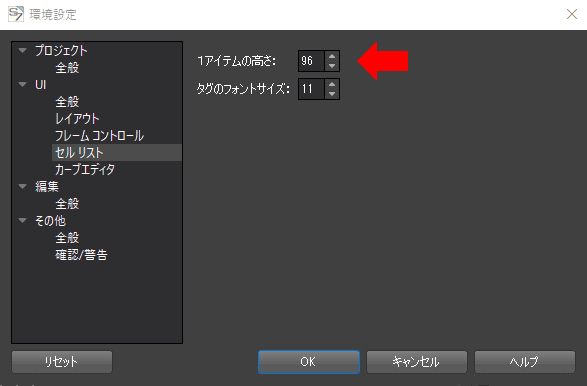Viewport: 587px width, 386px height.
Task: Decrease タグのフォントサイズ with down arrow
Action: pos(332,94)
